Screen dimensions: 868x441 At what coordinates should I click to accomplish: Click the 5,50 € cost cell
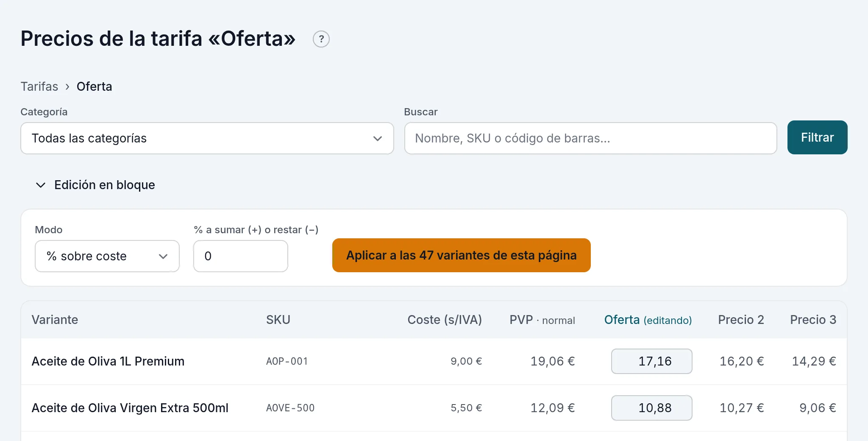466,408
